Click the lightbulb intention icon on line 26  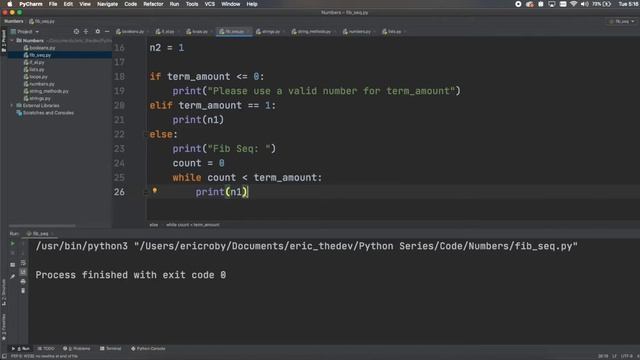click(155, 191)
